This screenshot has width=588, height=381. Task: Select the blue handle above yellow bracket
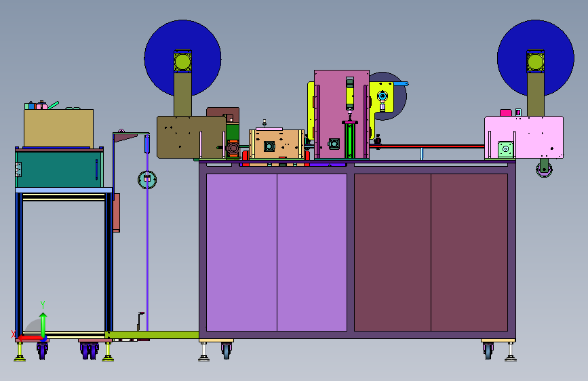click(401, 84)
